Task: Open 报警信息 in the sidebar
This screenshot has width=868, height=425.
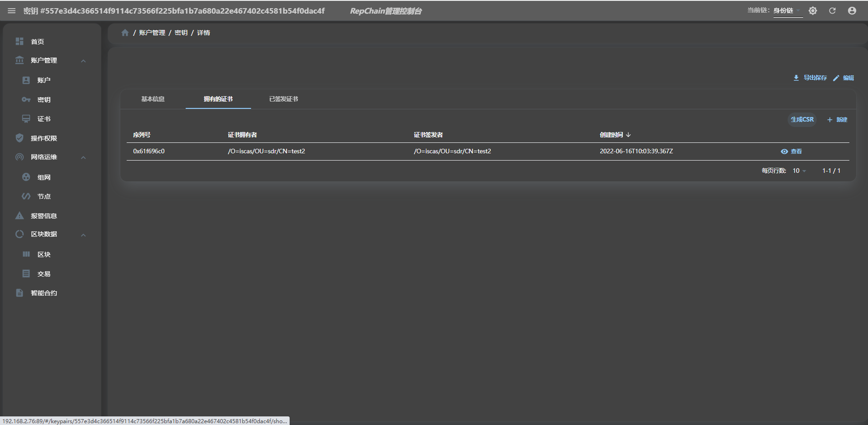Action: [44, 216]
